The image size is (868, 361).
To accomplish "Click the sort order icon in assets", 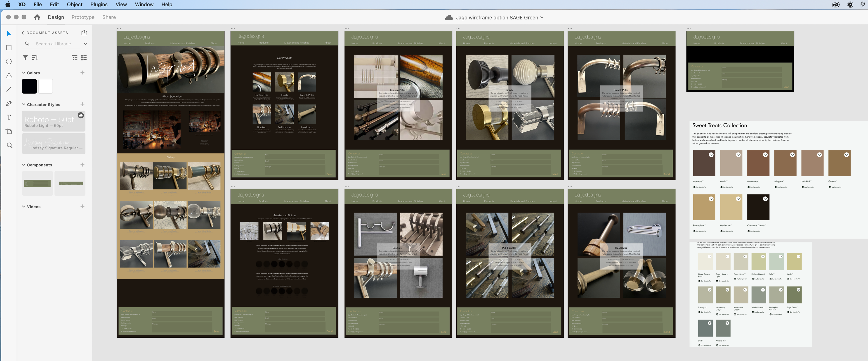I will [x=35, y=58].
